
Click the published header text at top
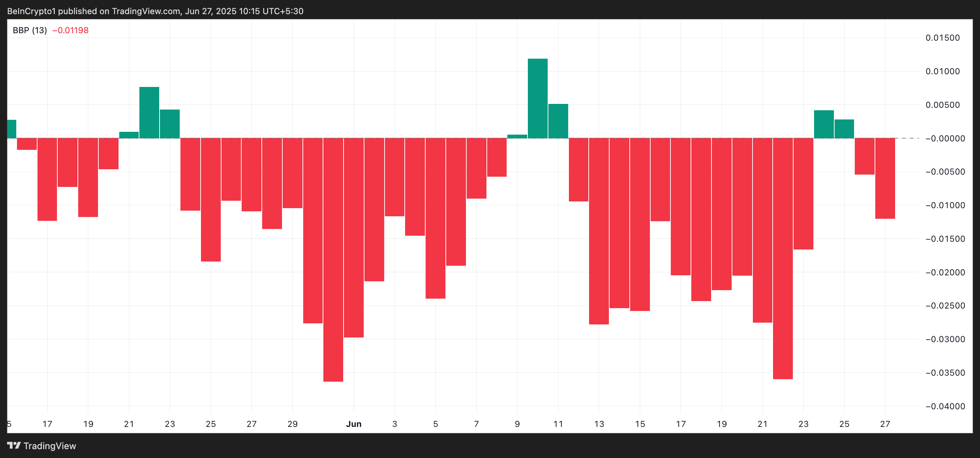[x=155, y=11]
